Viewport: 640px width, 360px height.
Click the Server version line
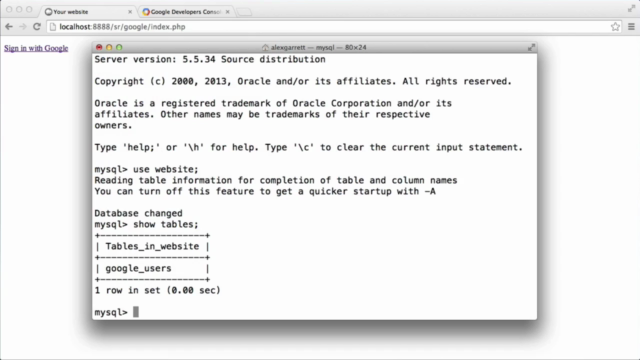point(210,60)
